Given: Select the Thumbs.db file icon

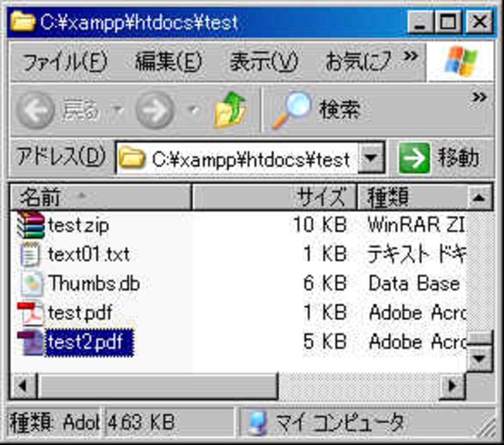Looking at the screenshot, I should (x=31, y=283).
